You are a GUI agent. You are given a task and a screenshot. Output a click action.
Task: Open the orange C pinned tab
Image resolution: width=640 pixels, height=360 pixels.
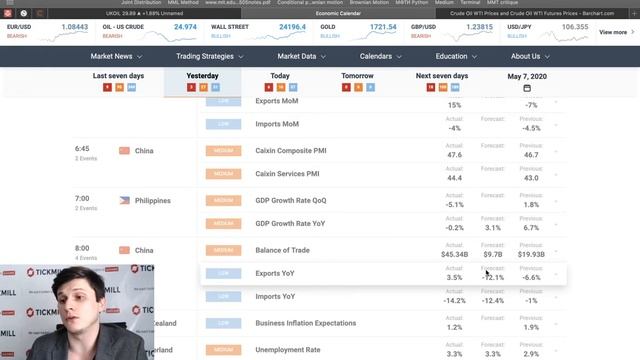point(40,13)
